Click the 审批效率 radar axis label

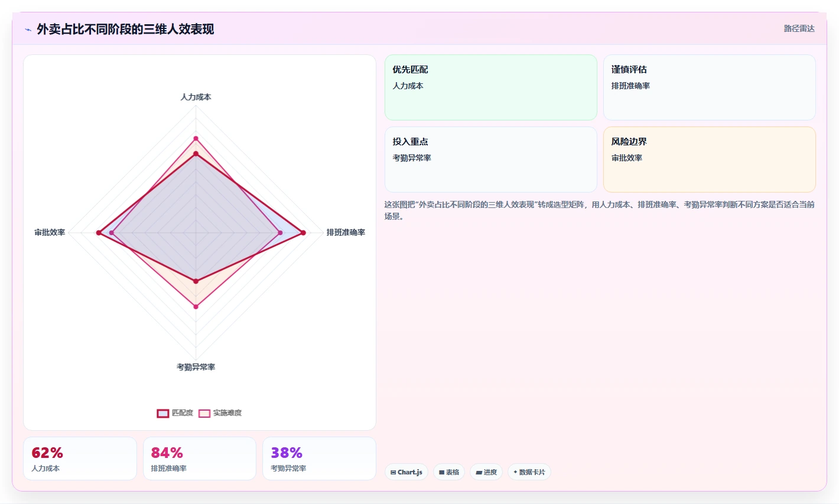50,232
